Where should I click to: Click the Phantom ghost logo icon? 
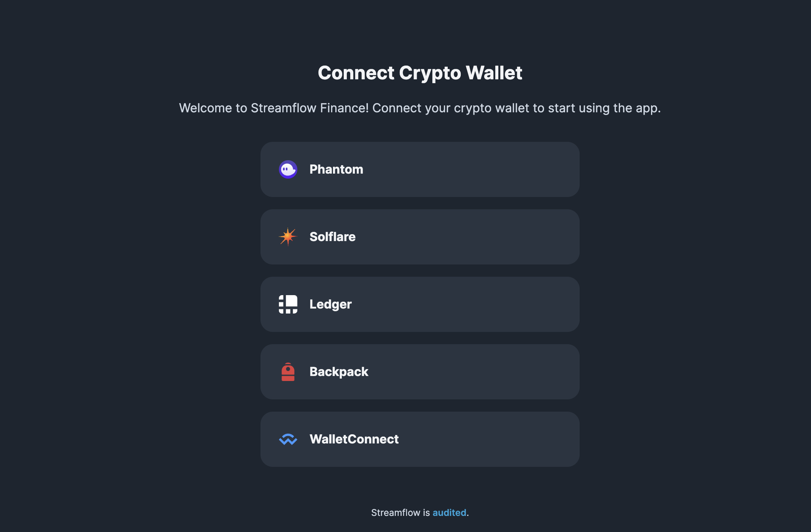[x=288, y=169]
